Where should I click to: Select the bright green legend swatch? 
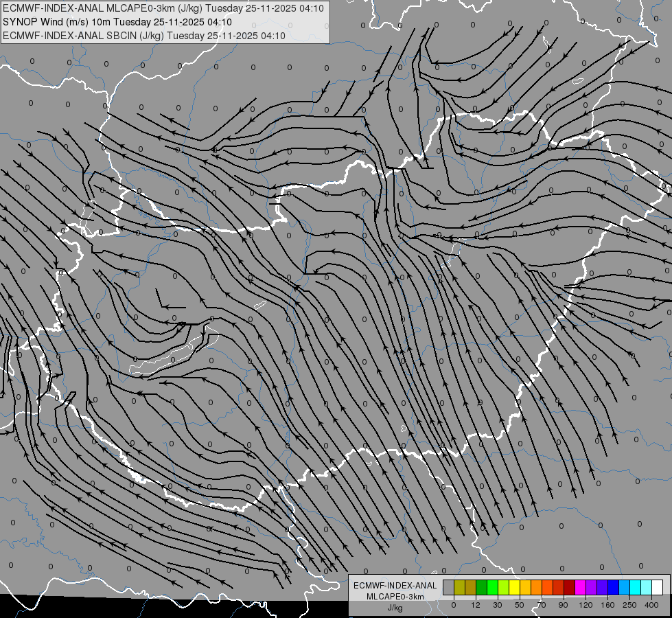click(493, 588)
